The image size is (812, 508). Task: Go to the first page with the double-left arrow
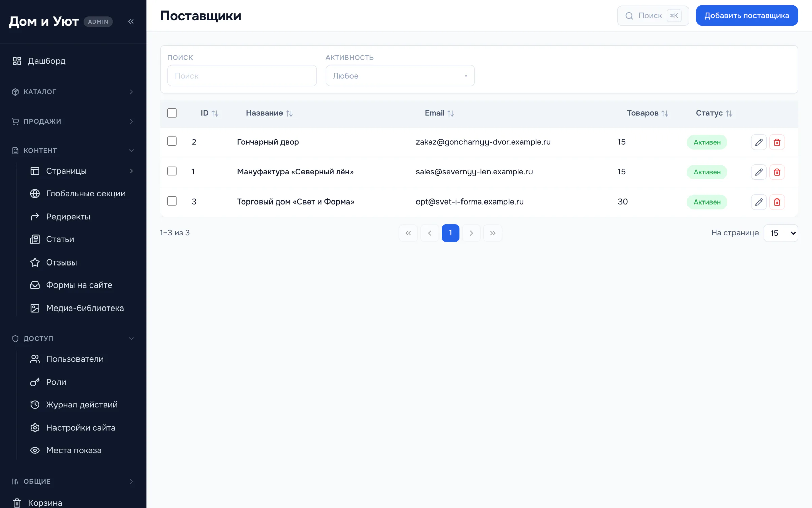click(x=408, y=233)
